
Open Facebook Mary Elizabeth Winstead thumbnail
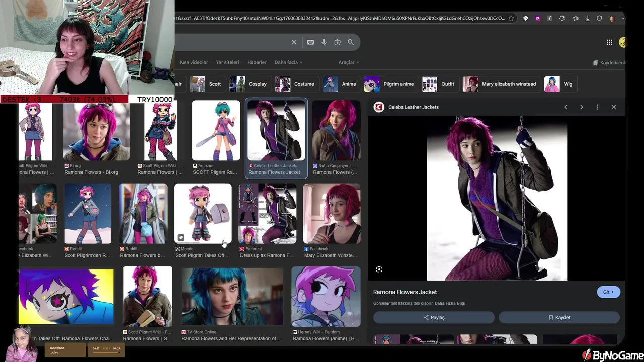tap(332, 214)
